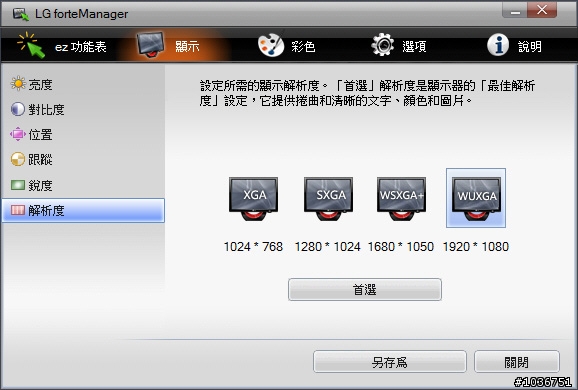Select 解析度 resolution in sidebar
This screenshot has width=578, height=390.
(83, 210)
